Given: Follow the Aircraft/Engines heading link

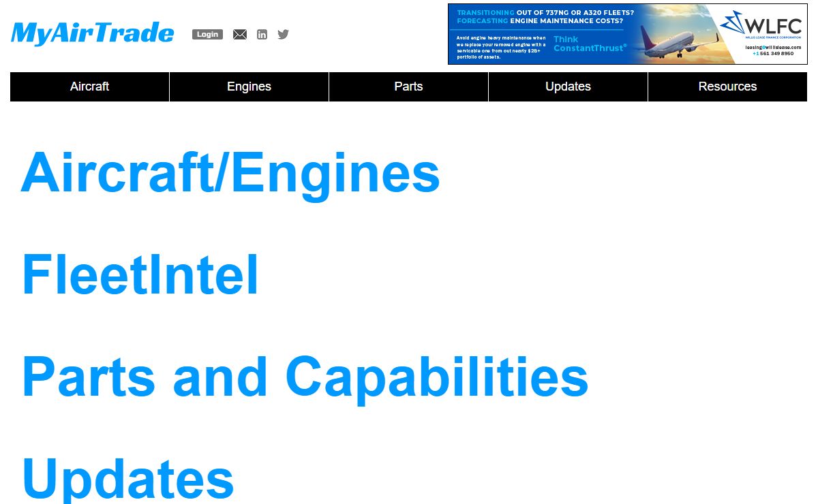Looking at the screenshot, I should pos(230,173).
